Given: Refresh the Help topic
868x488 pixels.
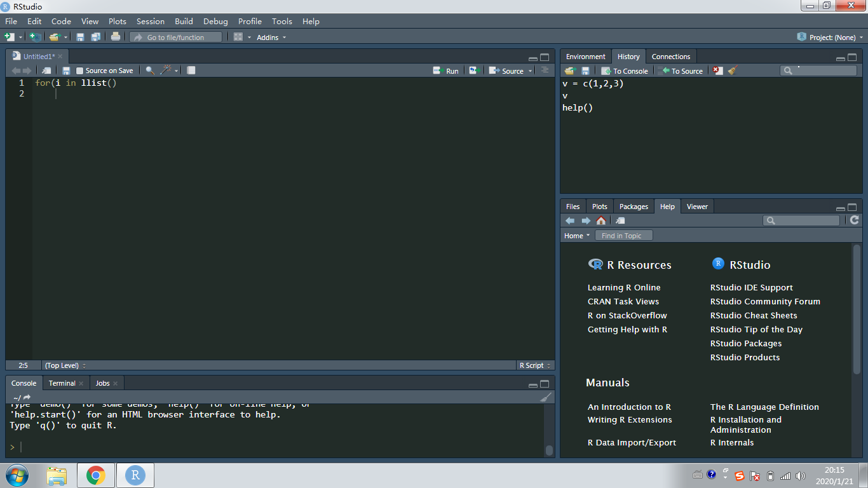Looking at the screenshot, I should click(x=855, y=220).
